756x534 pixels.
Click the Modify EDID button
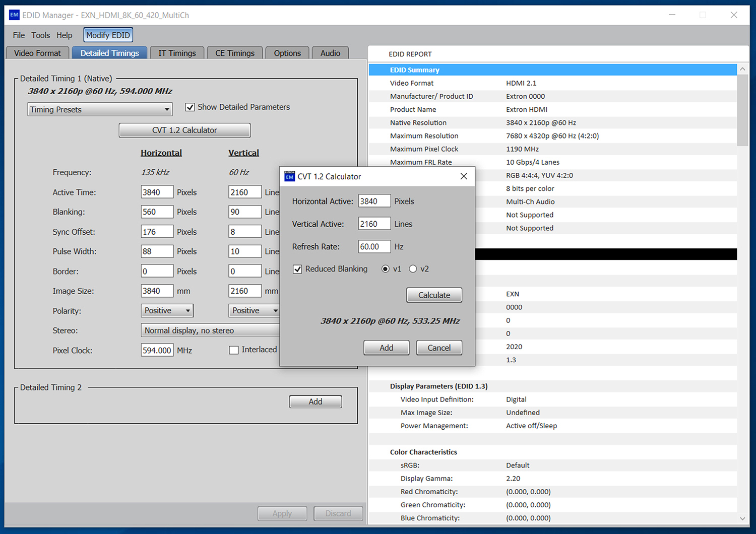pos(108,35)
